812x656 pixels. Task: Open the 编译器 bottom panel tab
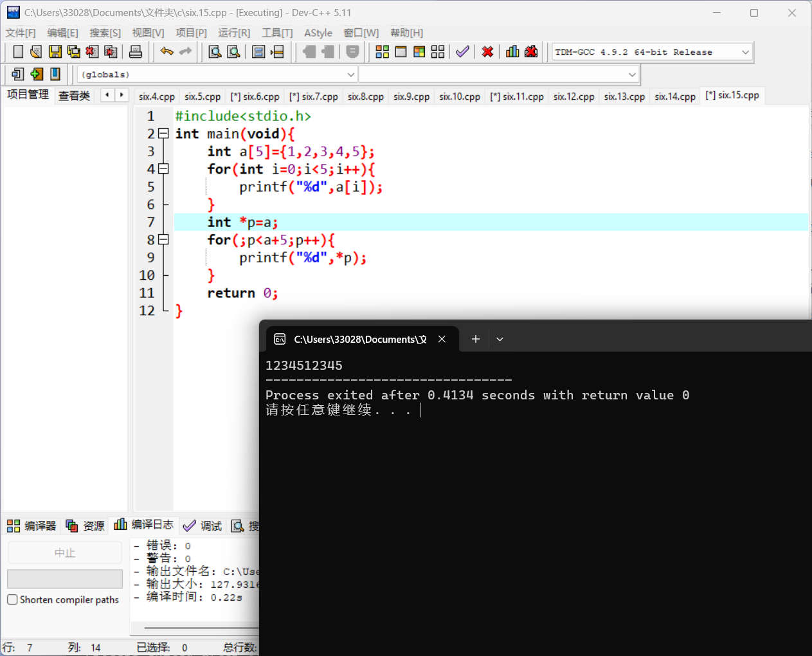pos(32,525)
